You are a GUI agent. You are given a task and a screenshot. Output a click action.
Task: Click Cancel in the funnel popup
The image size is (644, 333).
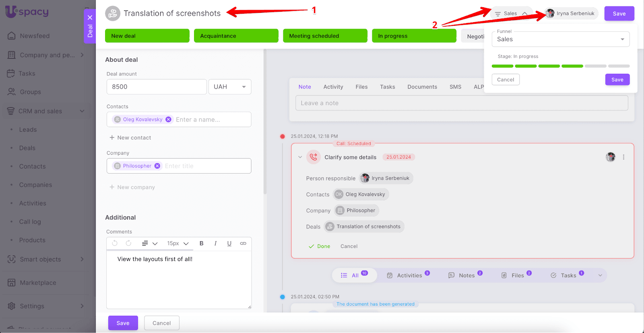506,80
